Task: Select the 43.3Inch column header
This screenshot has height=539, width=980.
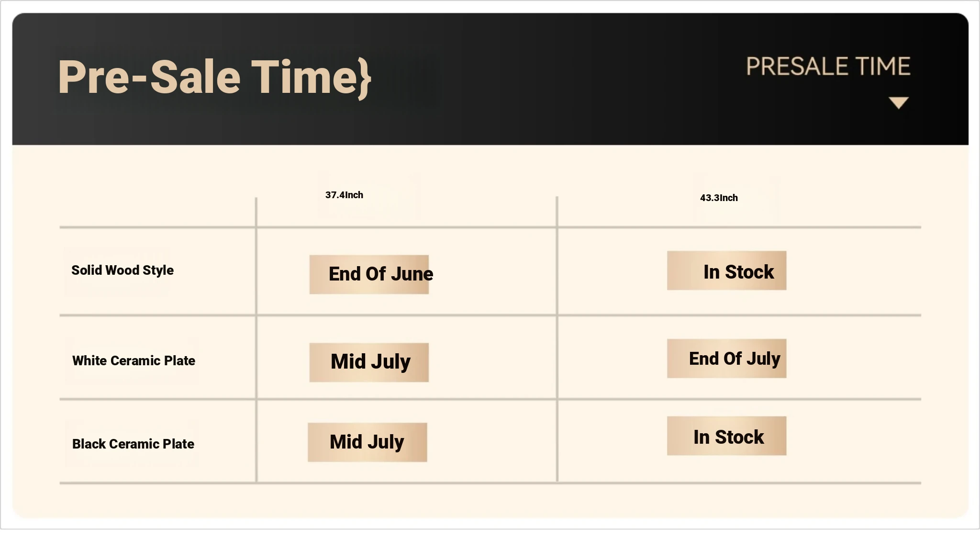Action: tap(719, 198)
